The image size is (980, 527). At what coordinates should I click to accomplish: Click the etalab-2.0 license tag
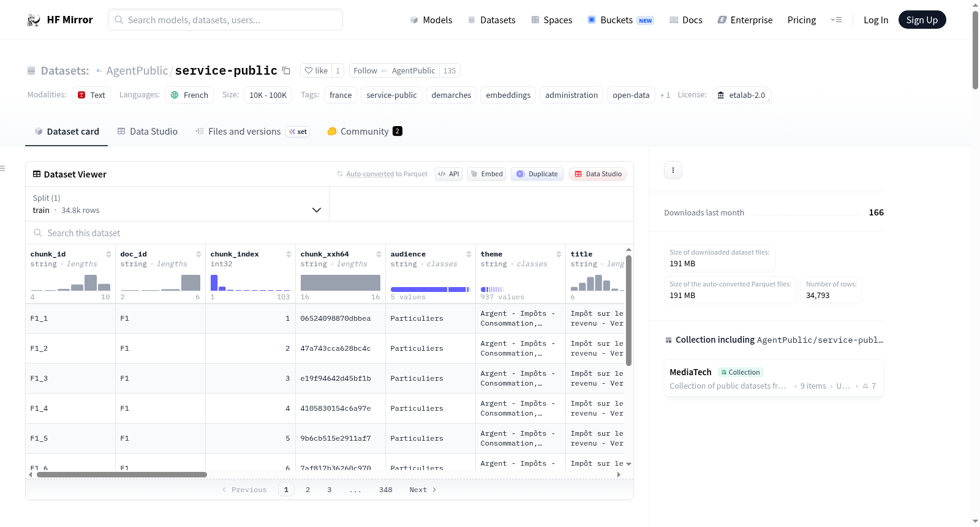pos(741,95)
